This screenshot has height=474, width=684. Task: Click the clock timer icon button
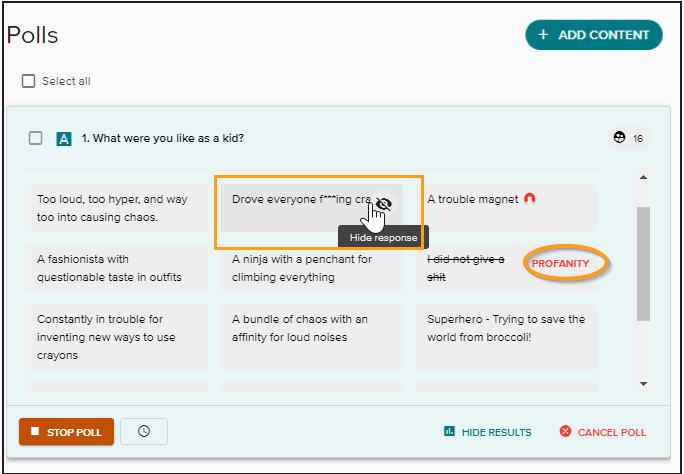click(x=144, y=431)
